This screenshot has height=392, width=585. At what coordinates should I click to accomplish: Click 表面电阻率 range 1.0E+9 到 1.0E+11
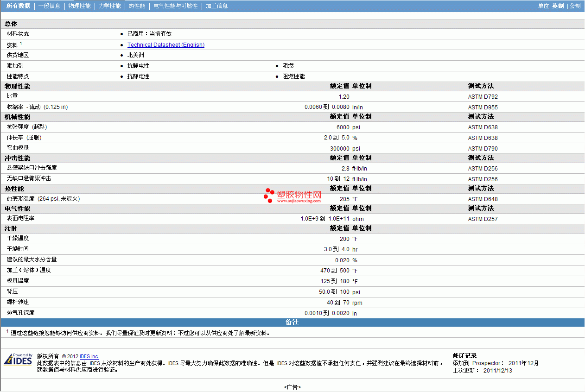(x=325, y=219)
